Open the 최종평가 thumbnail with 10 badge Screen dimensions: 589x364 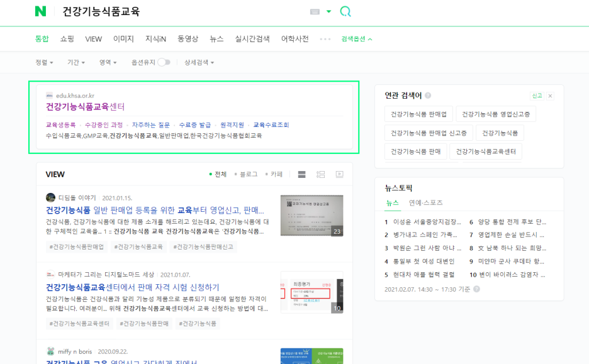[311, 292]
